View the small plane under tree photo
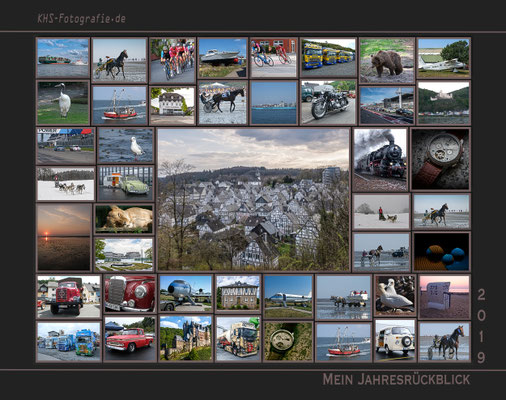 pos(444,58)
